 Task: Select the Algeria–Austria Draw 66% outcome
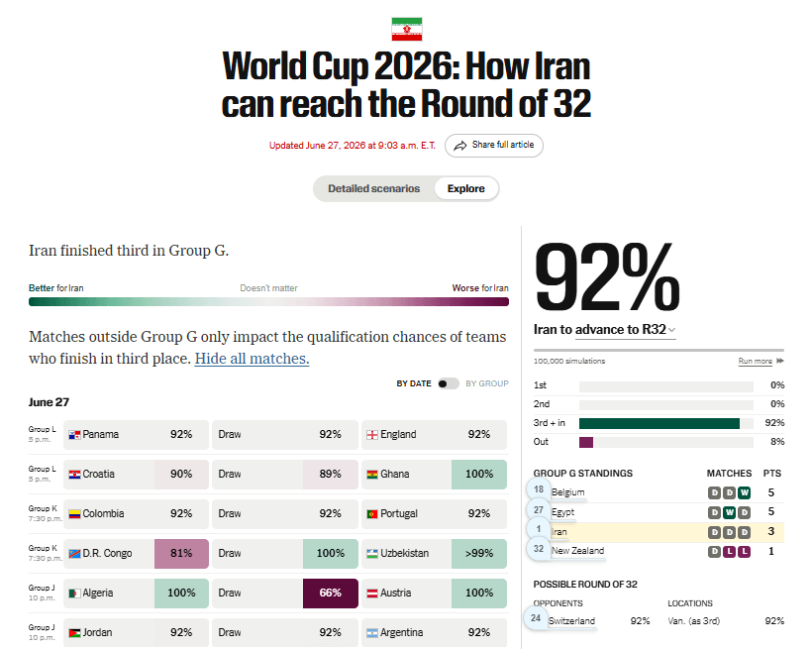[331, 593]
